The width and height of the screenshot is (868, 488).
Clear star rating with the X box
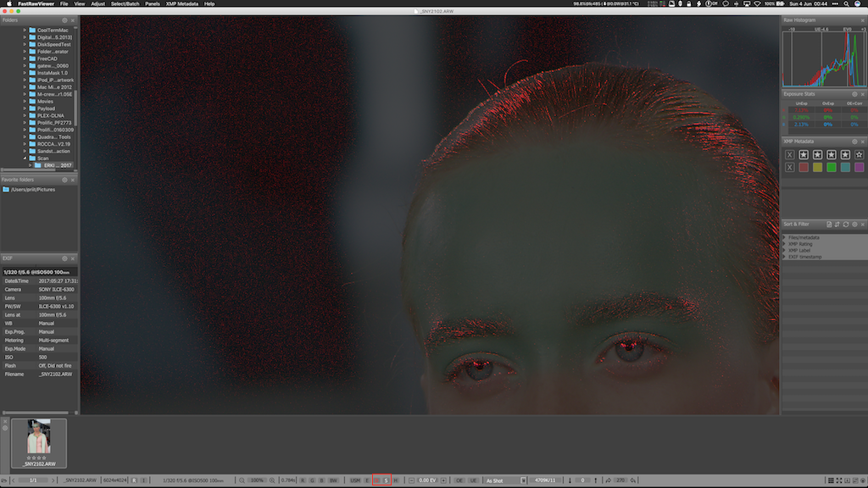point(790,154)
